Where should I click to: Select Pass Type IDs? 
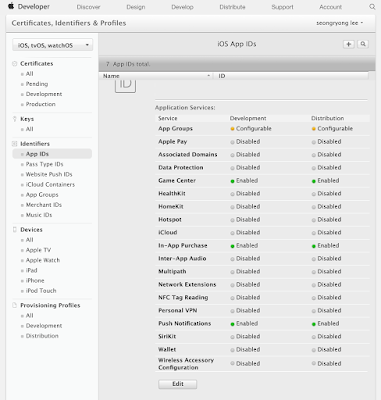[x=44, y=164]
